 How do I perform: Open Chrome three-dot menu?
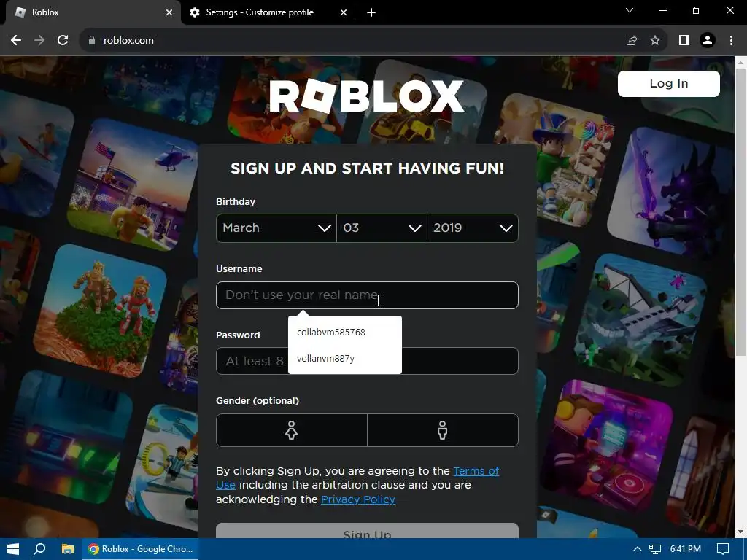point(731,41)
